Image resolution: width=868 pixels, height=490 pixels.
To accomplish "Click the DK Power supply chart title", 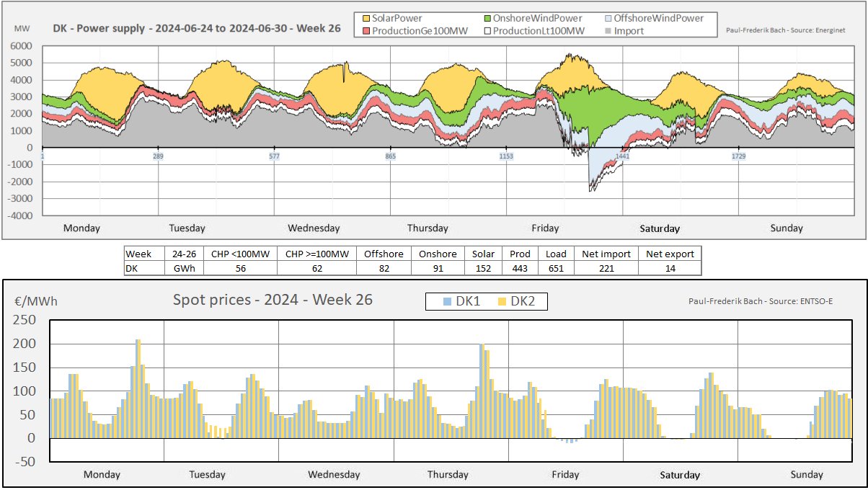I will (x=196, y=30).
